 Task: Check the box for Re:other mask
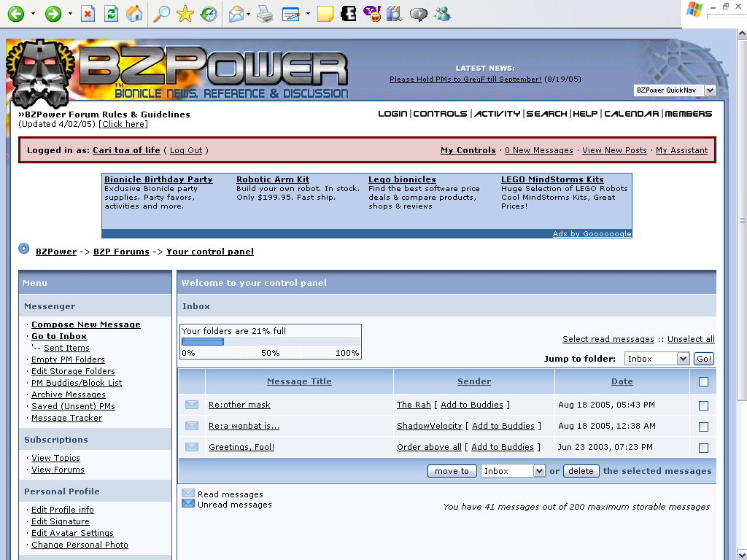tap(703, 405)
